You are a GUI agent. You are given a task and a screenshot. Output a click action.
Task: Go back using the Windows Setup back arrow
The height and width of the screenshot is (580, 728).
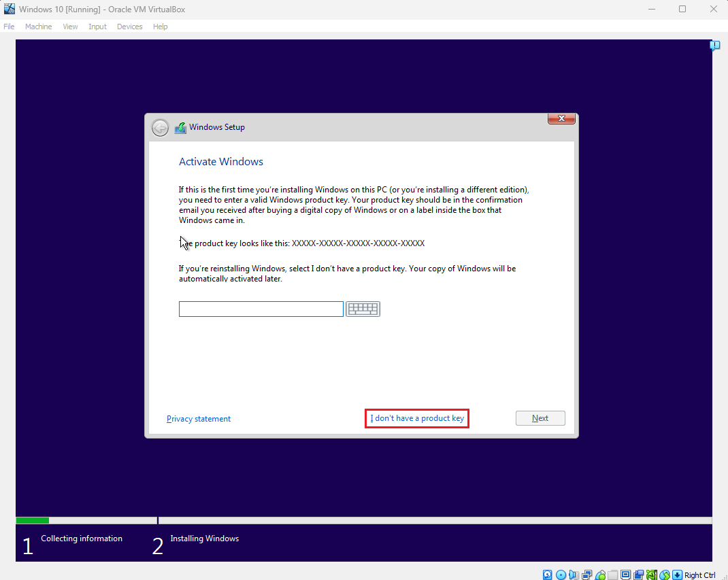(x=160, y=128)
